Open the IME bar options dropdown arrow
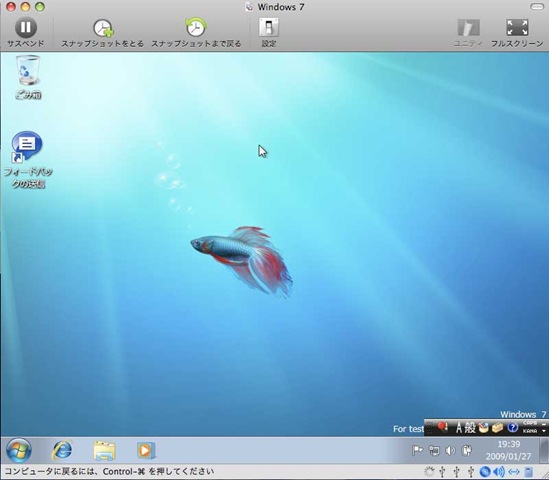The width and height of the screenshot is (549, 480). pos(544,431)
